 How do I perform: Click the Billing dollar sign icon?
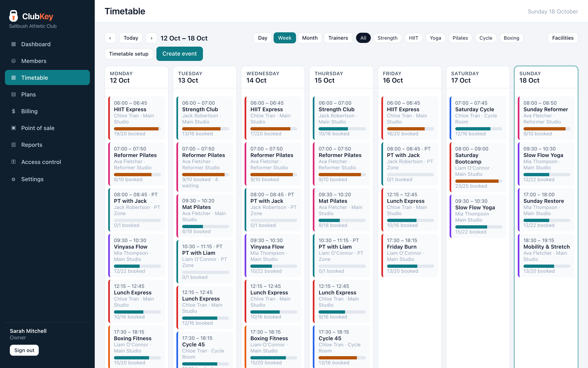[14, 111]
